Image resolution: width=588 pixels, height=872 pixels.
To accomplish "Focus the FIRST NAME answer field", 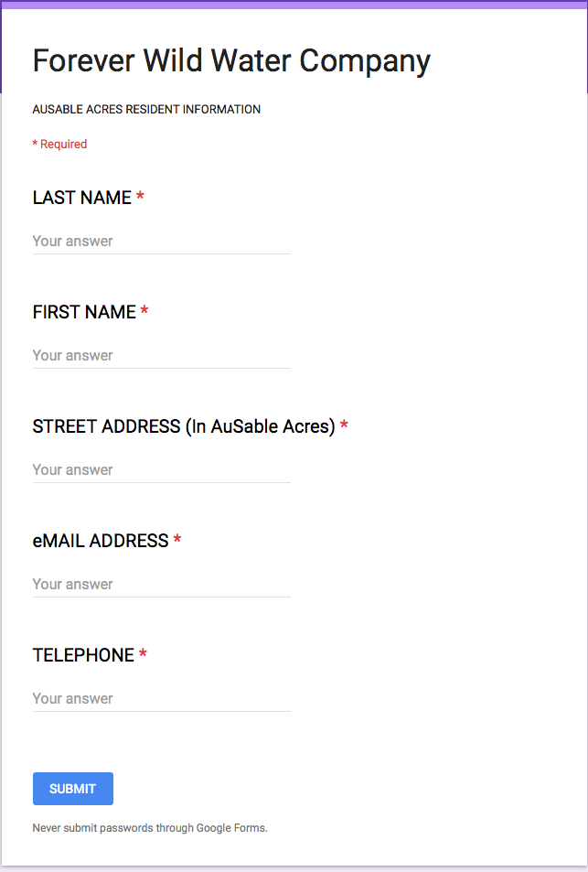I will [161, 356].
